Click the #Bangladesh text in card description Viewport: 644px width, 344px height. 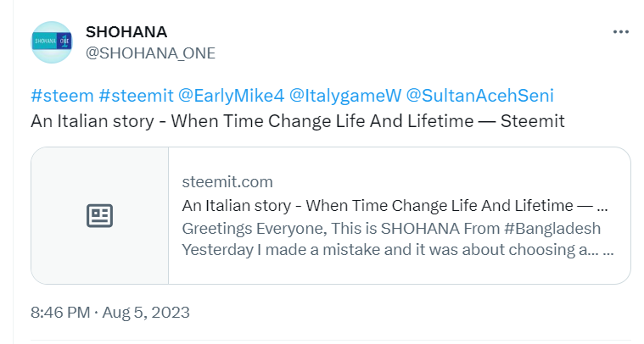(x=552, y=229)
